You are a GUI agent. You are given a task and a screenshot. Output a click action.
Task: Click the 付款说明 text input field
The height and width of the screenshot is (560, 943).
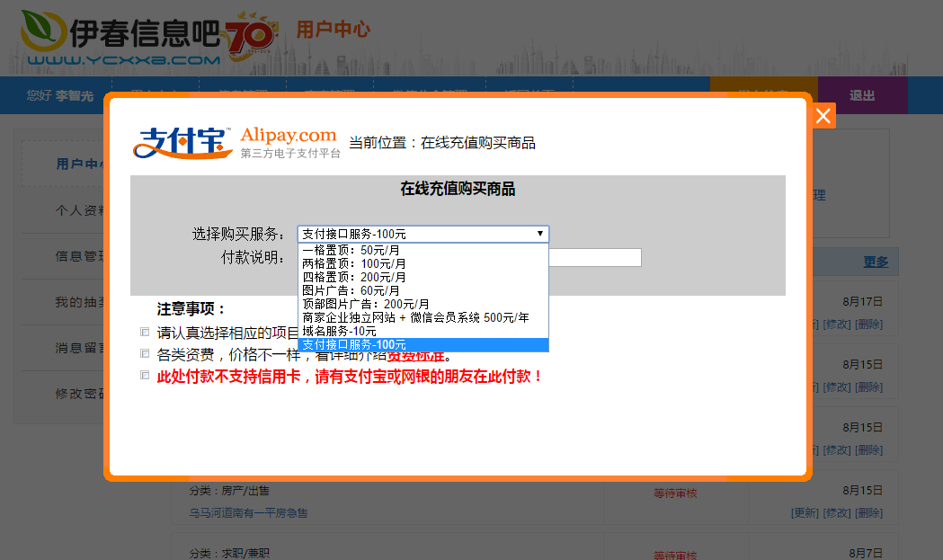(x=594, y=258)
